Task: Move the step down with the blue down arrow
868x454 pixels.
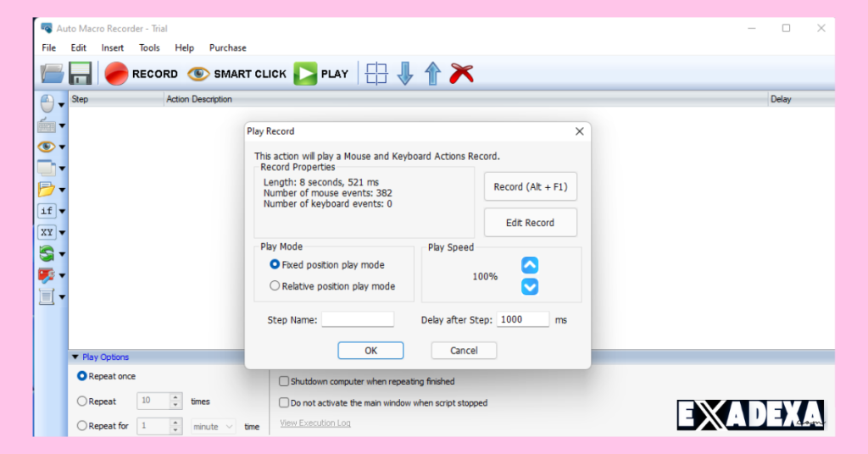Action: click(x=405, y=74)
